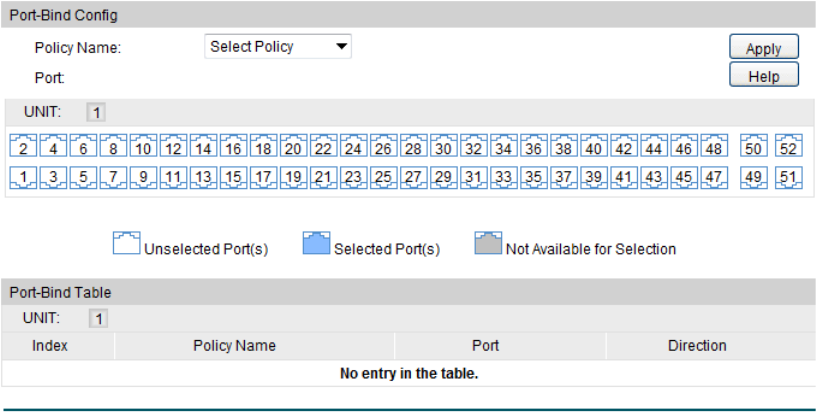Screen dimensions: 816x416
Task: Select port 48 icon
Action: (714, 148)
